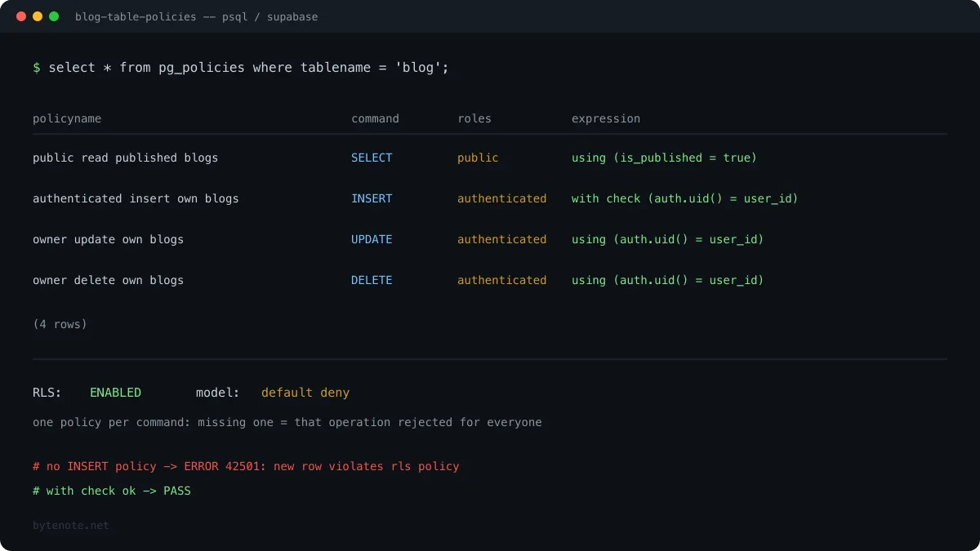980x551 pixels.
Task: Click the using expression in the UPDATE row
Action: 668,239
